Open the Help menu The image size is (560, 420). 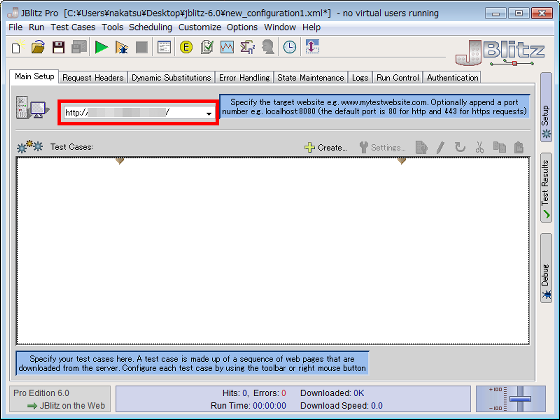pos(311,27)
